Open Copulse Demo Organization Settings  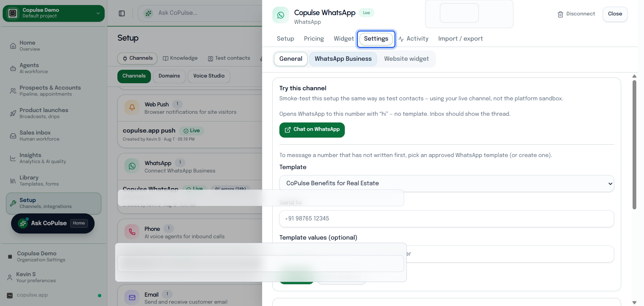[54, 256]
